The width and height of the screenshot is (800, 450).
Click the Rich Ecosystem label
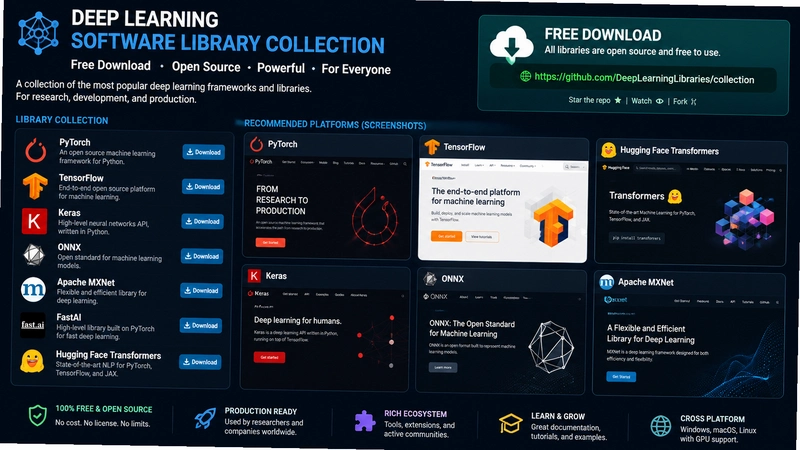tap(415, 414)
